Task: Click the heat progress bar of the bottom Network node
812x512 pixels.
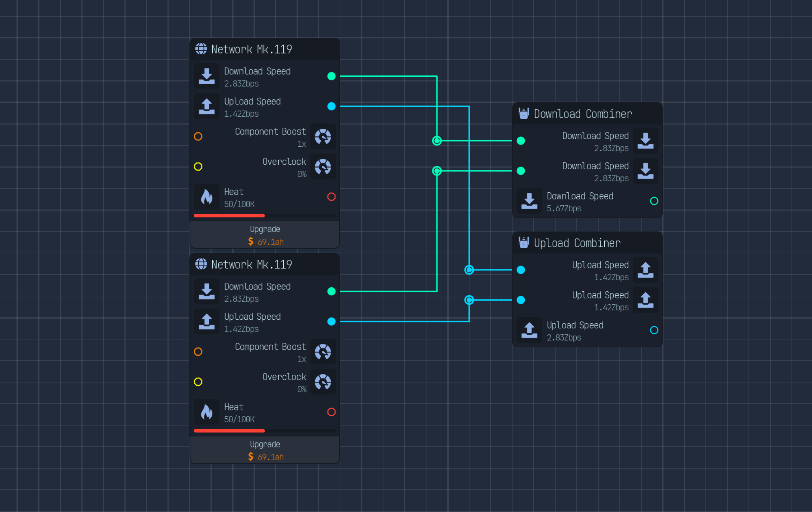Action: pos(265,431)
